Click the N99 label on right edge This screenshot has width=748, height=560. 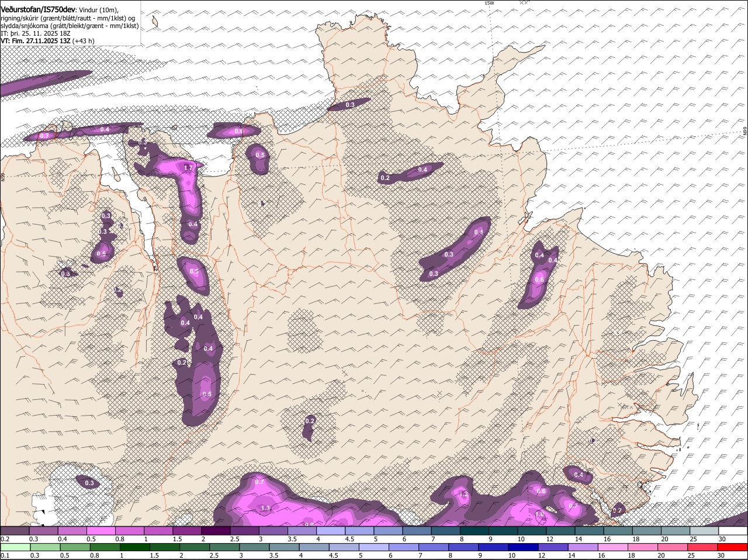(x=745, y=132)
